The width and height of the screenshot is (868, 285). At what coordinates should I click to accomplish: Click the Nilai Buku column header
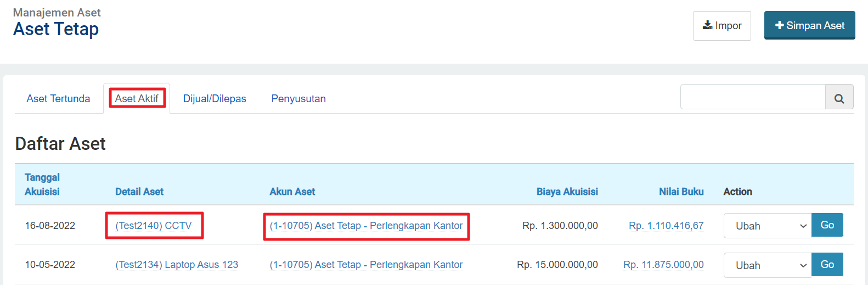[681, 192]
